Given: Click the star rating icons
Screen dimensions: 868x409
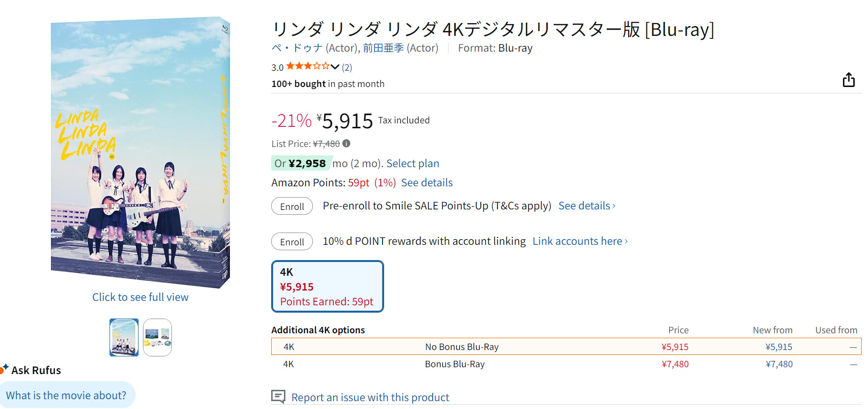Looking at the screenshot, I should (308, 66).
